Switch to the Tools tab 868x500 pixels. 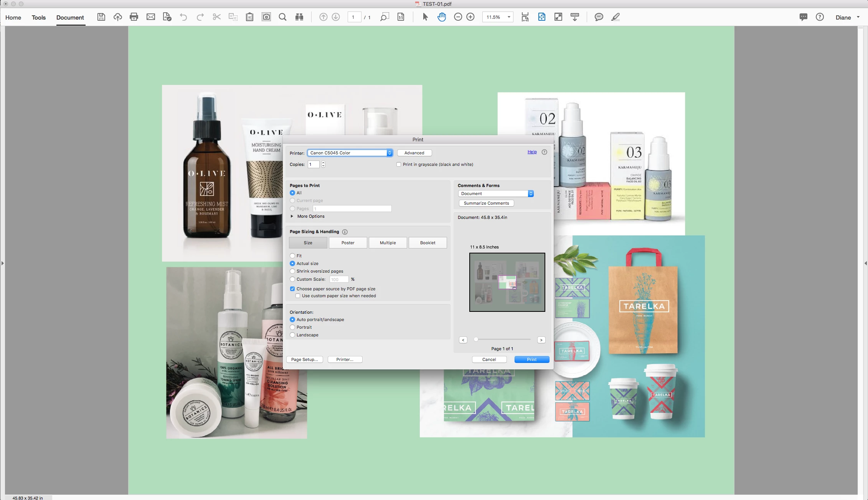tap(38, 17)
